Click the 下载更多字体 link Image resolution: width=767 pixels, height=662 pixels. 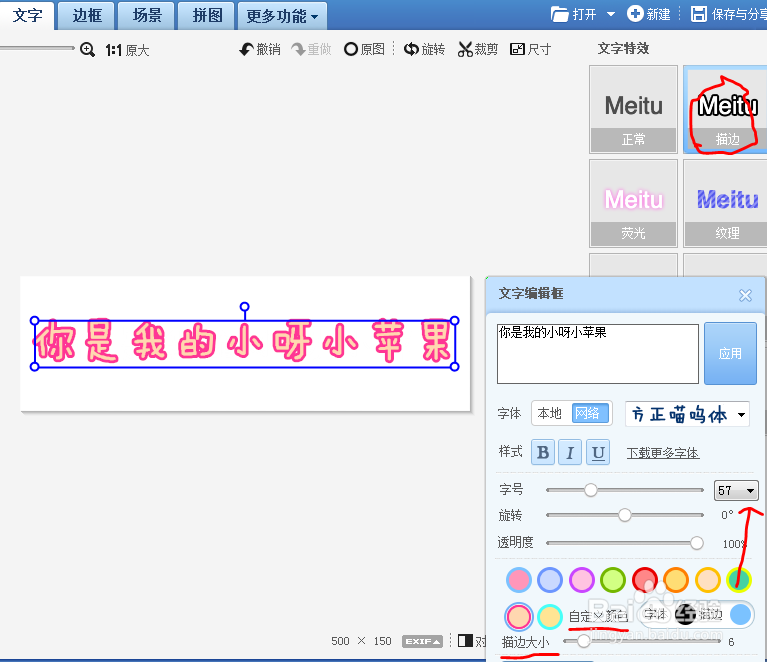[663, 453]
